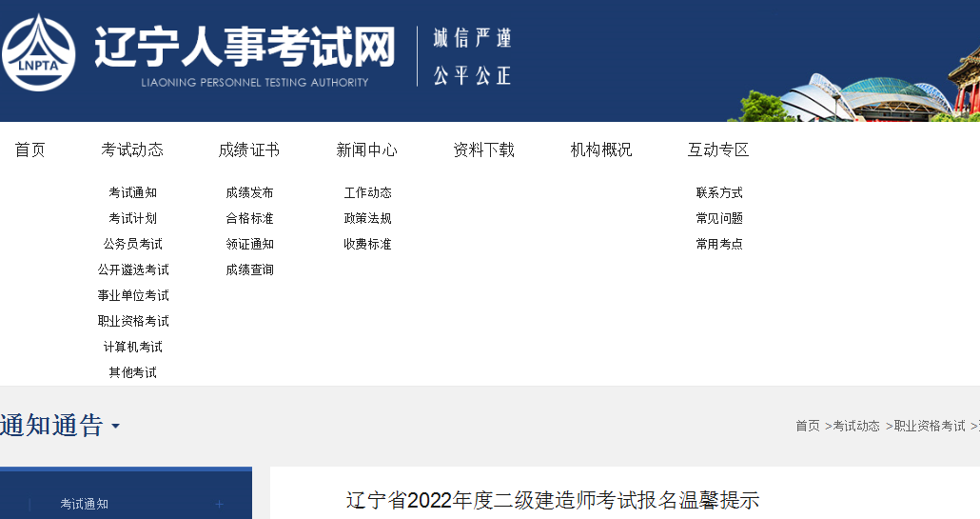Open the 考试动态 menu
This screenshot has height=519, width=980.
(132, 150)
